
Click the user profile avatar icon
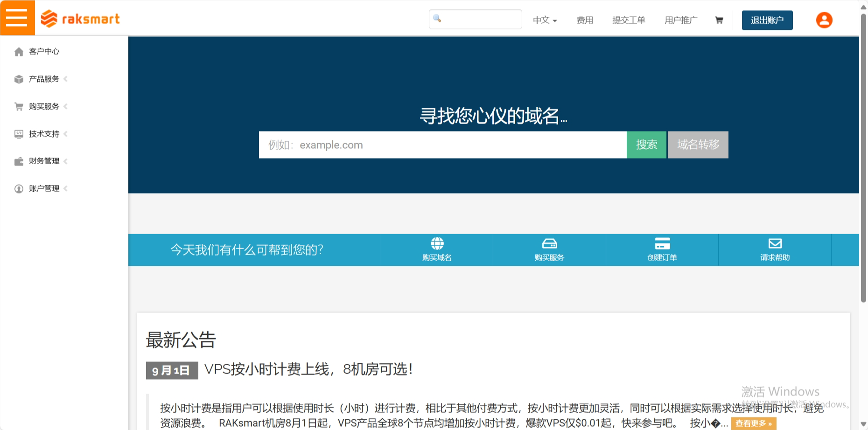click(824, 20)
